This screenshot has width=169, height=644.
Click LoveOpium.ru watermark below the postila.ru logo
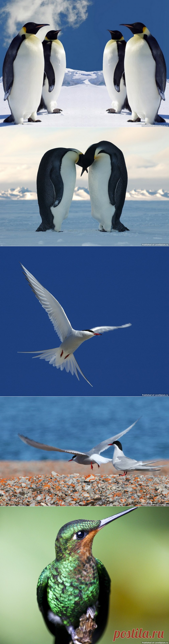[x=155, y=642]
